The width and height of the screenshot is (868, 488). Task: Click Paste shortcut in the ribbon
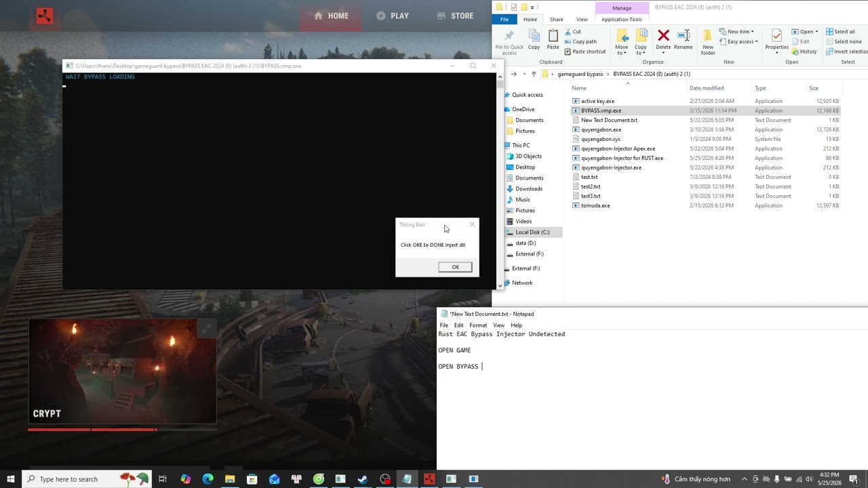[585, 52]
